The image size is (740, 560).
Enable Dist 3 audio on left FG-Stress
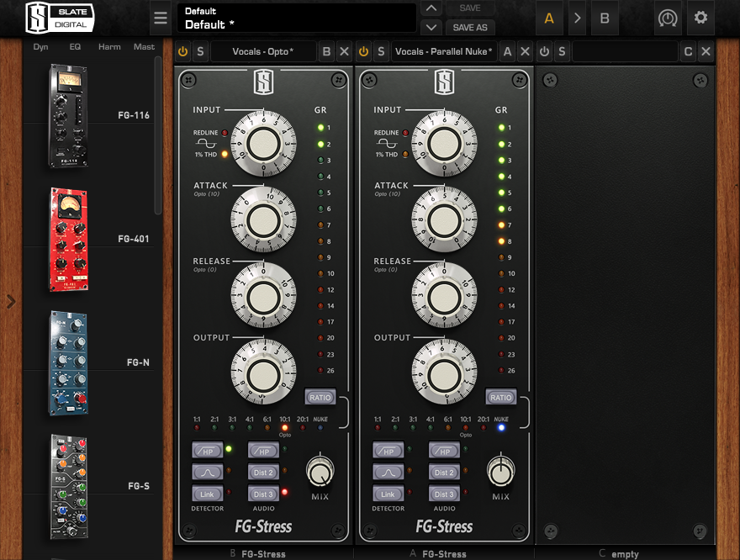(x=263, y=494)
